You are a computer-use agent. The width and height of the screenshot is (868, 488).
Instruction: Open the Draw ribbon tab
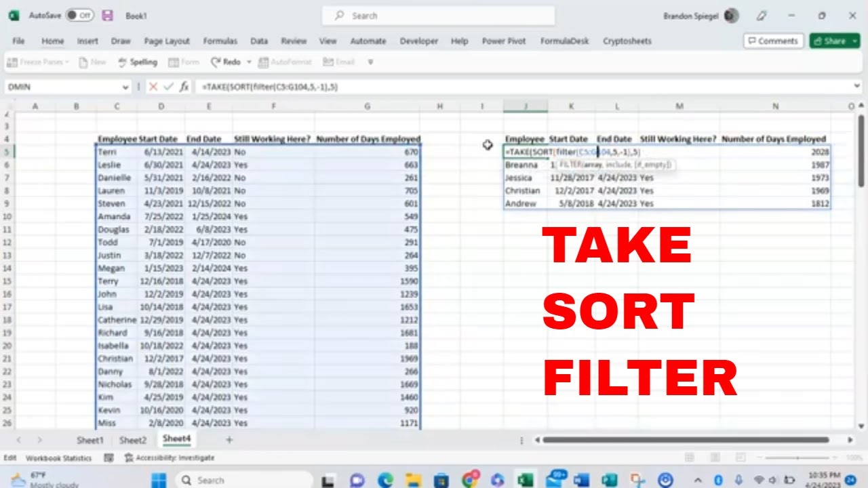pyautogui.click(x=121, y=41)
